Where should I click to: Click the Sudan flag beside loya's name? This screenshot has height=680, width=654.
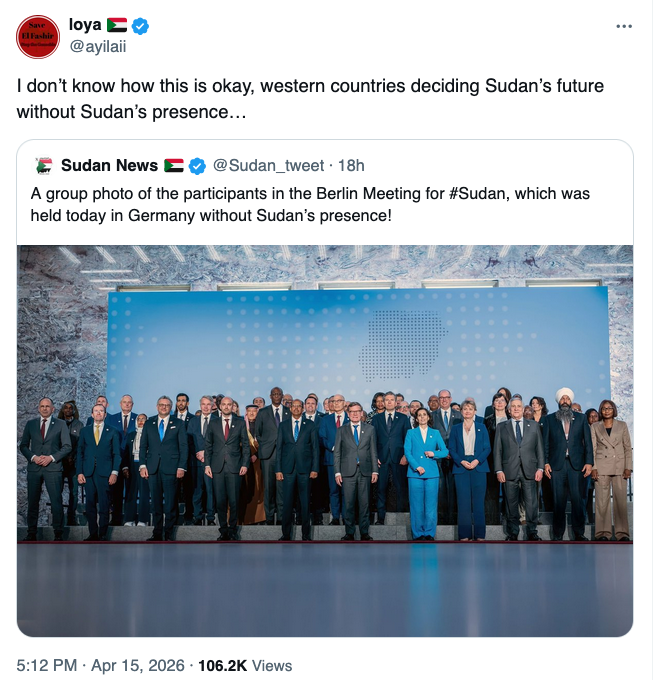click(x=117, y=25)
